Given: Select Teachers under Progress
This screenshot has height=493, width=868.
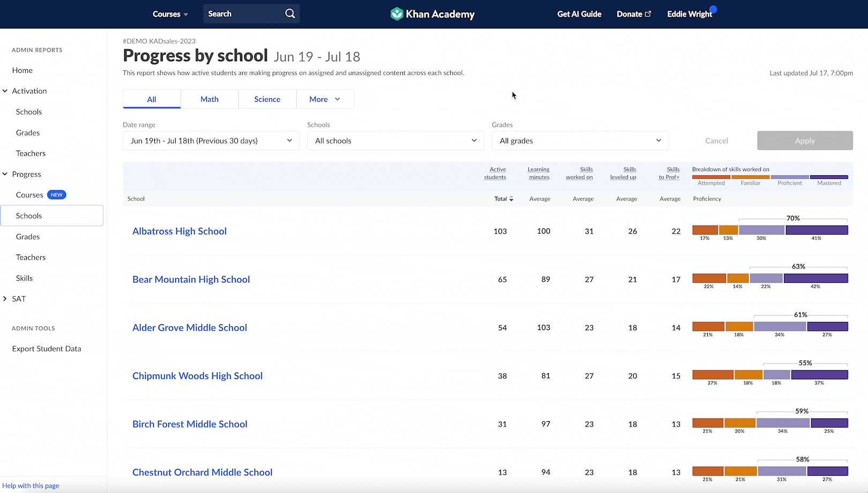Looking at the screenshot, I should pyautogui.click(x=31, y=257).
